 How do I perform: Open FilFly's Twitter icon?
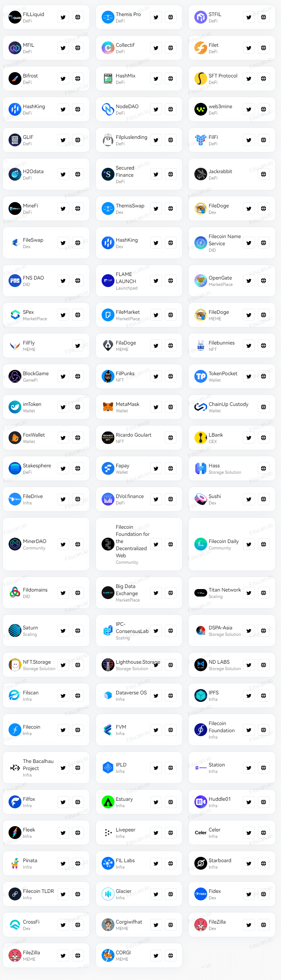78,346
